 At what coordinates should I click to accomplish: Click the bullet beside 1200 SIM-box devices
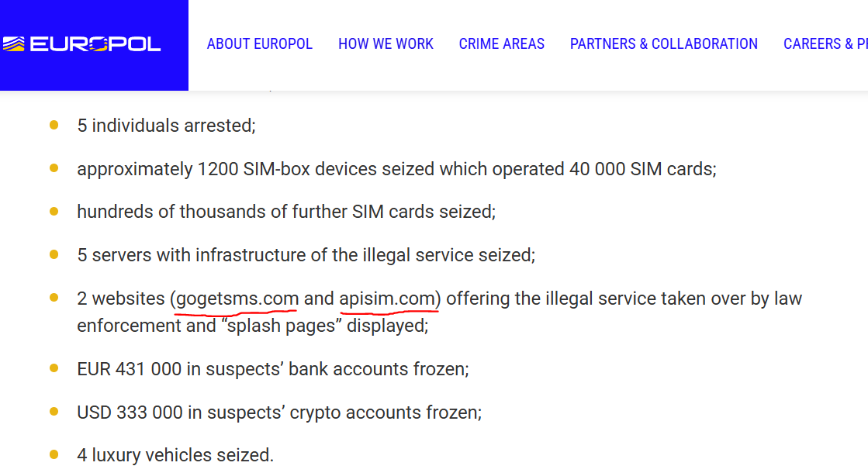pos(54,167)
